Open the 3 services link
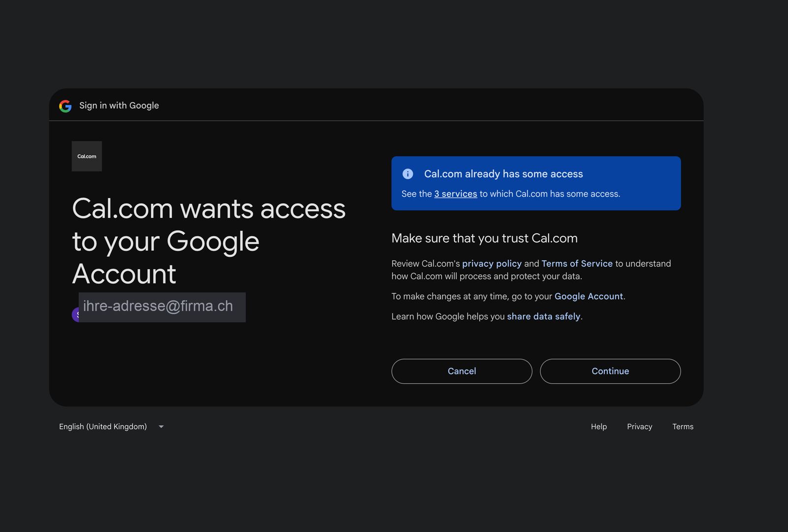788x532 pixels. pyautogui.click(x=456, y=194)
